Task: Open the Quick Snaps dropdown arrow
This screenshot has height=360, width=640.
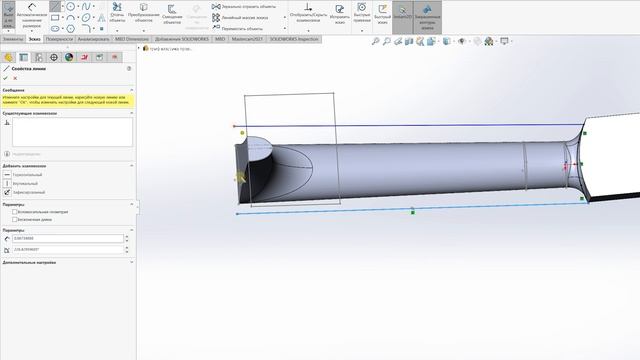Action: 362,31
